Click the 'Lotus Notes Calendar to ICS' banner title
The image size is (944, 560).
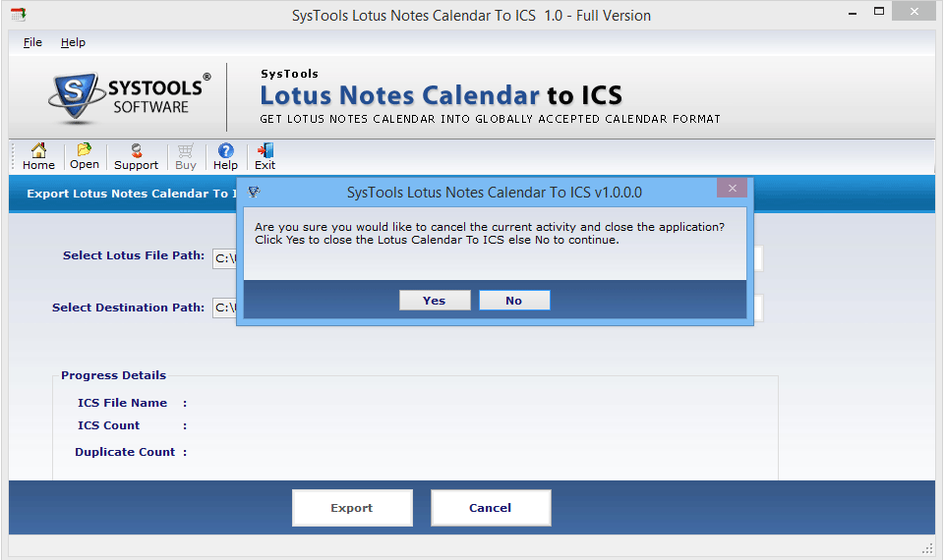(441, 95)
